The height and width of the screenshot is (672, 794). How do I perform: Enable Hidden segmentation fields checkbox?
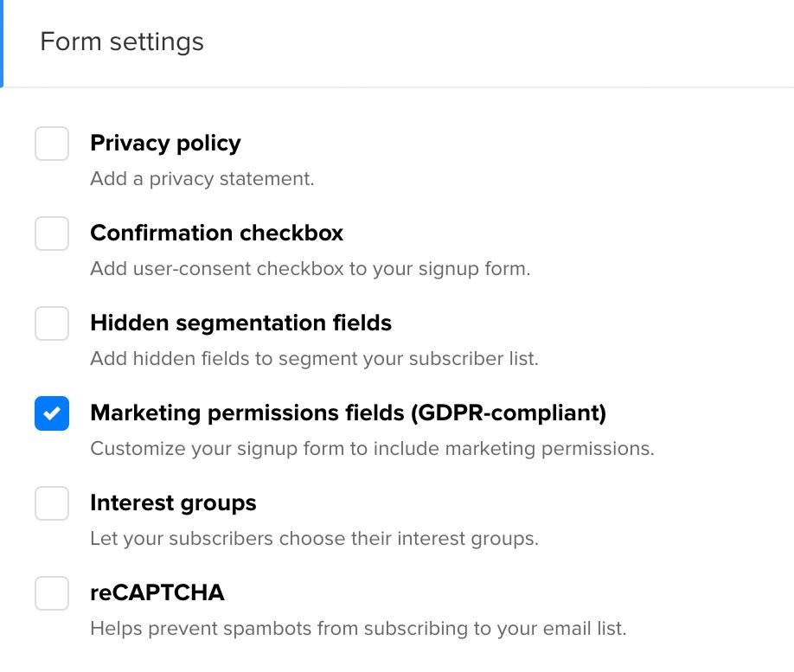(52, 323)
